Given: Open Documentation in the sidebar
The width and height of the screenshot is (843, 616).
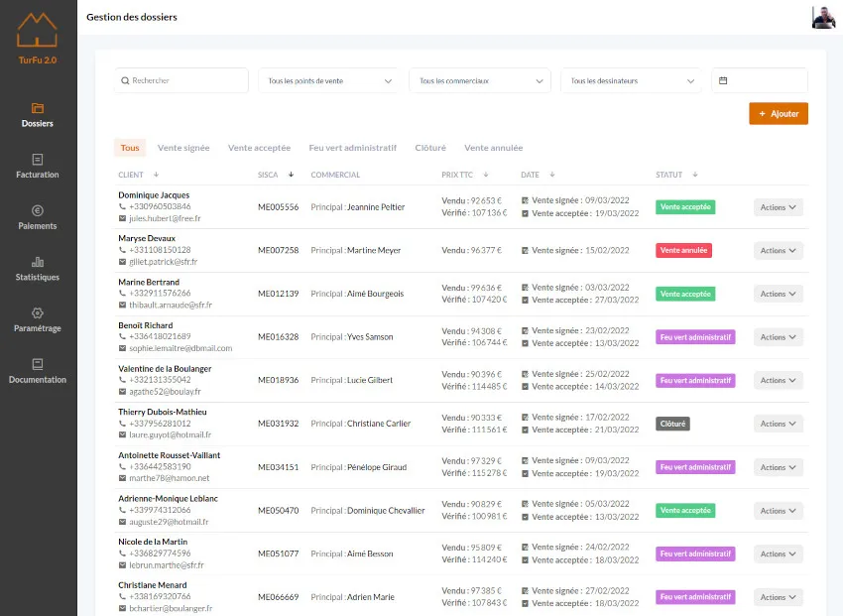Looking at the screenshot, I should 38,371.
